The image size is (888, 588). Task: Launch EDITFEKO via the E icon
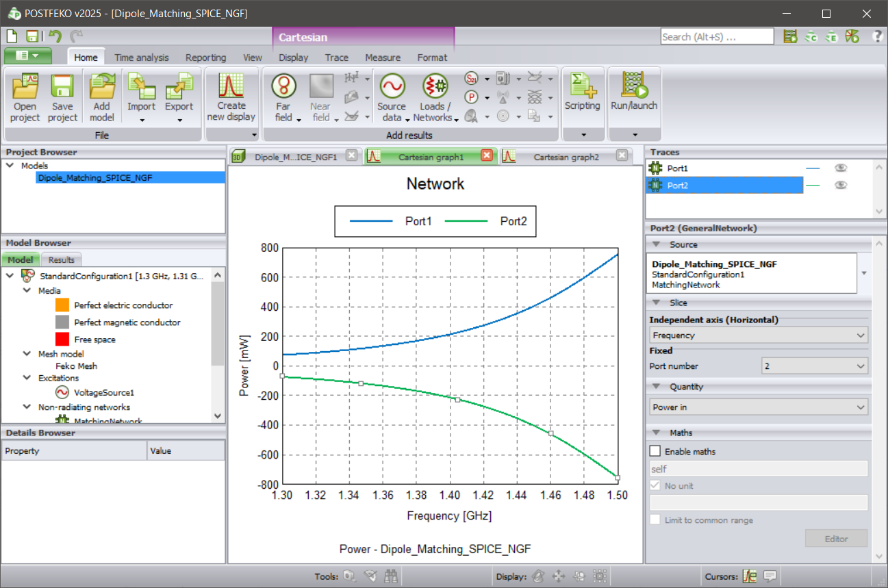point(832,36)
